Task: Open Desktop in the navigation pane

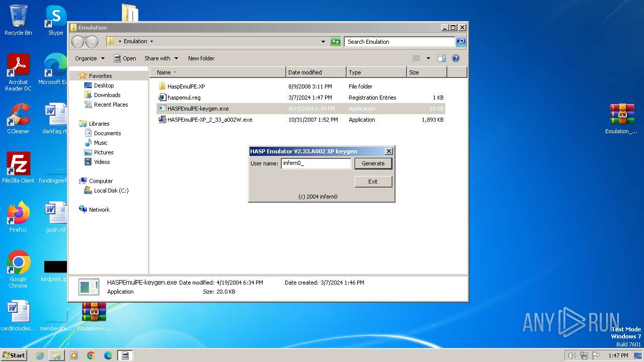Action: click(x=104, y=85)
